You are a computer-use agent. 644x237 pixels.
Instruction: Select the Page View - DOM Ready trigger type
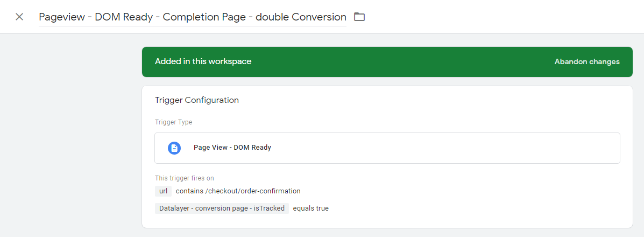[387, 148]
